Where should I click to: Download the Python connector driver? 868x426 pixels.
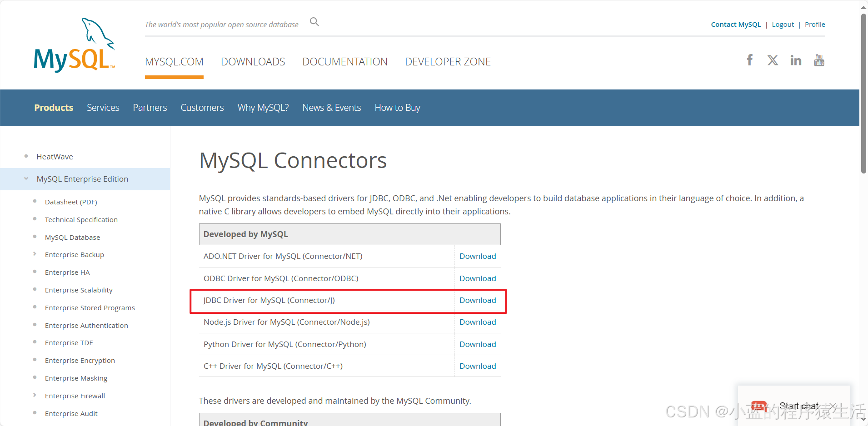(x=478, y=344)
